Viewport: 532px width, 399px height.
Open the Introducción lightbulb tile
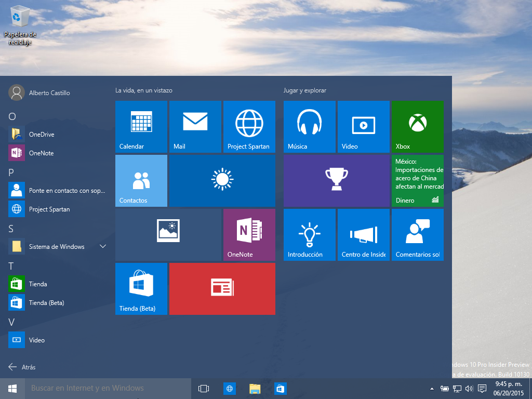[x=309, y=235]
